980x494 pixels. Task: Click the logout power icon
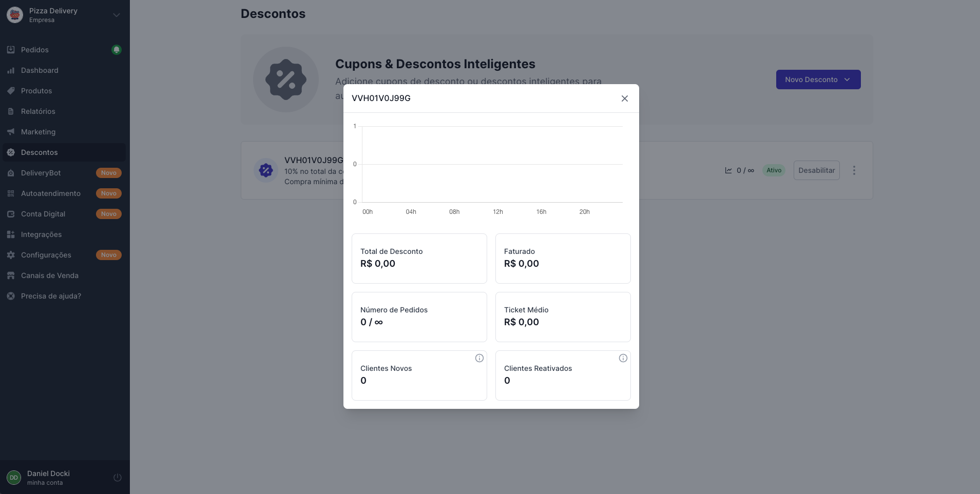[118, 478]
